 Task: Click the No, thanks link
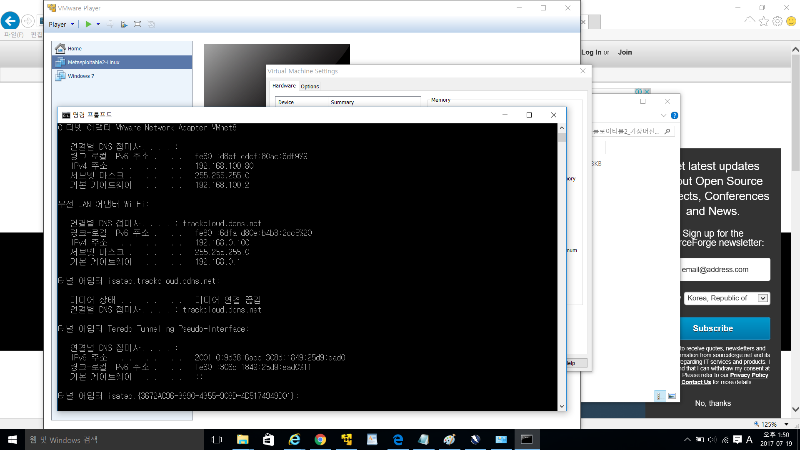click(713, 403)
